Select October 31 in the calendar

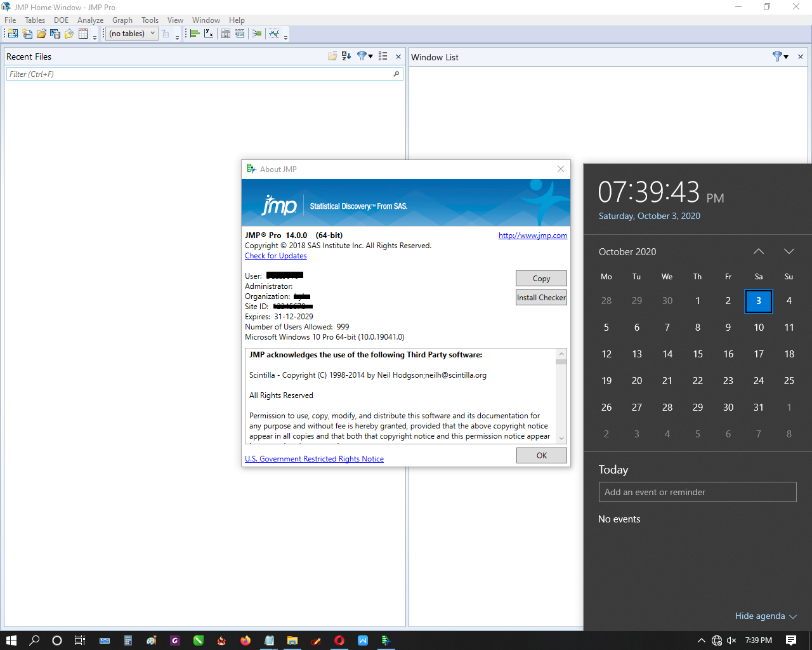click(759, 408)
